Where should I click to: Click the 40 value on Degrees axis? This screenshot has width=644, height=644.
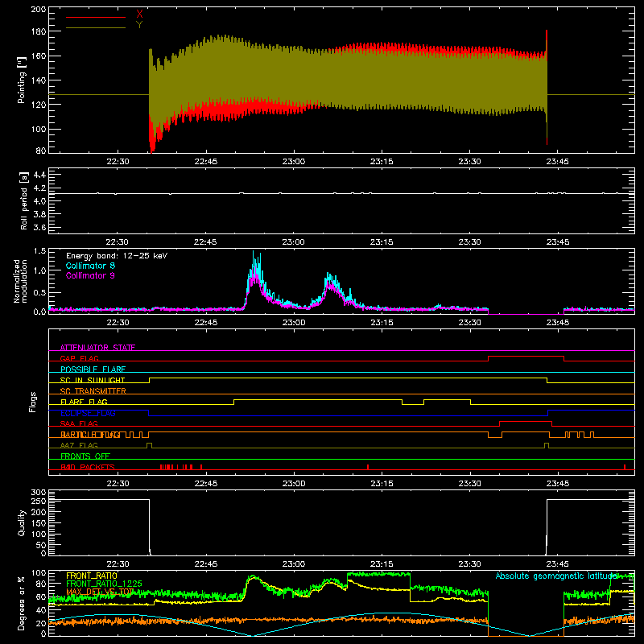click(x=41, y=610)
